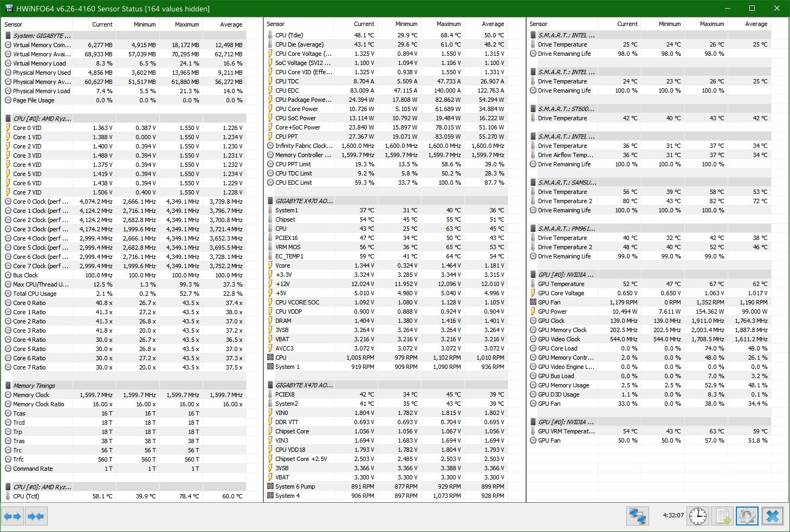Select the Memory Controller clock row
The height and width of the screenshot is (532, 790).
coord(386,155)
